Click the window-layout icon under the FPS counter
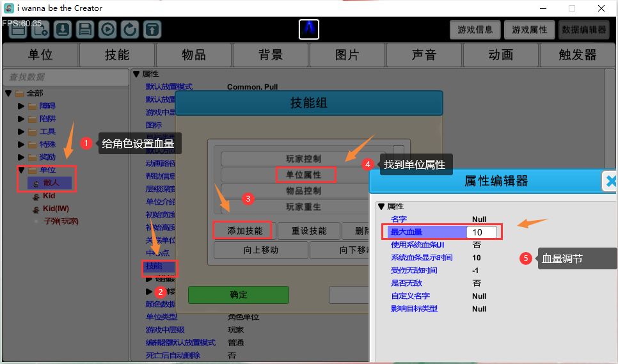 (18, 29)
